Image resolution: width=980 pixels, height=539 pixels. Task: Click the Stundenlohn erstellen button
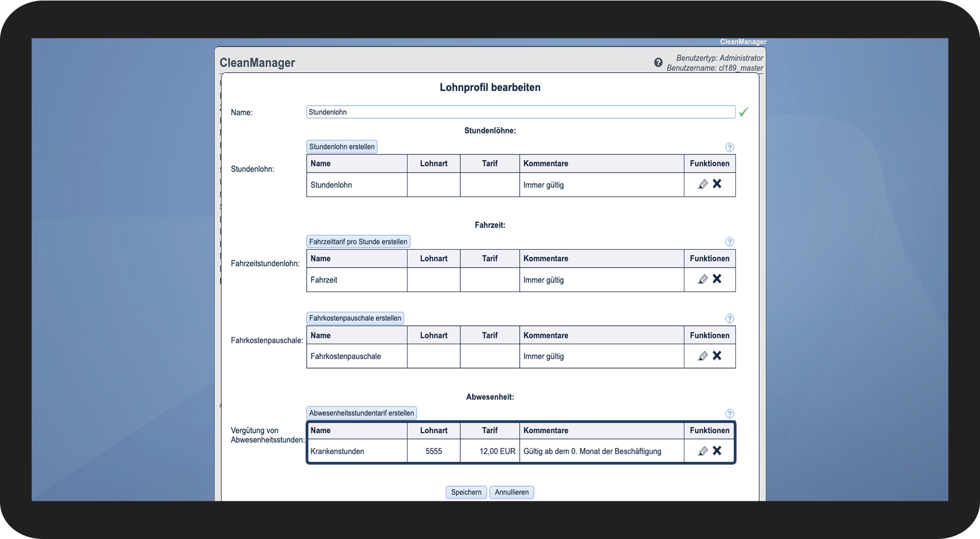click(x=342, y=147)
